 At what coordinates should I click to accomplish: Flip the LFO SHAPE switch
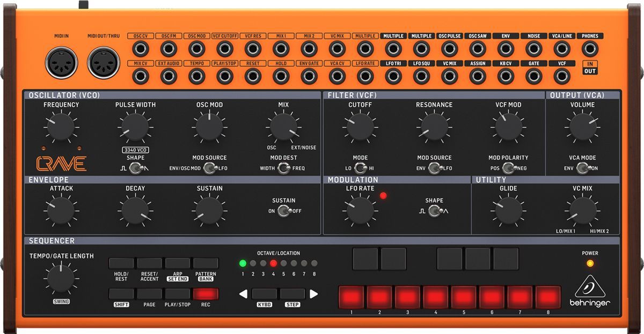[x=434, y=211]
